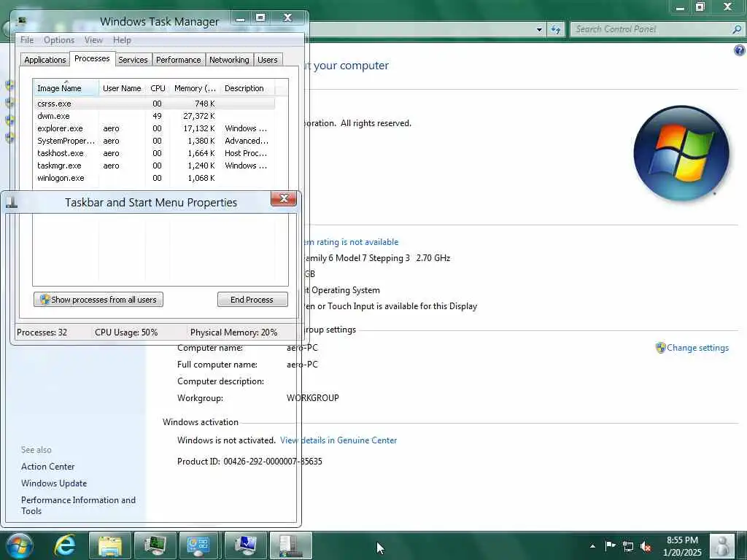747x560 pixels.
Task: Focus the Search Control Panel field
Action: click(x=651, y=29)
